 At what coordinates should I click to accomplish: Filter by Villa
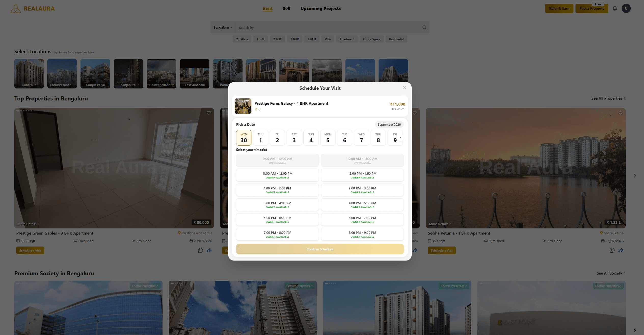[328, 39]
